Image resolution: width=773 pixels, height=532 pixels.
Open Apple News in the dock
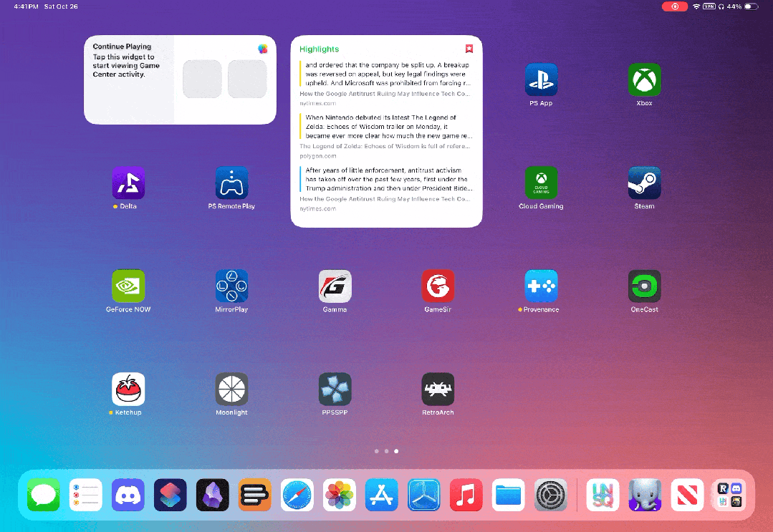click(x=687, y=495)
